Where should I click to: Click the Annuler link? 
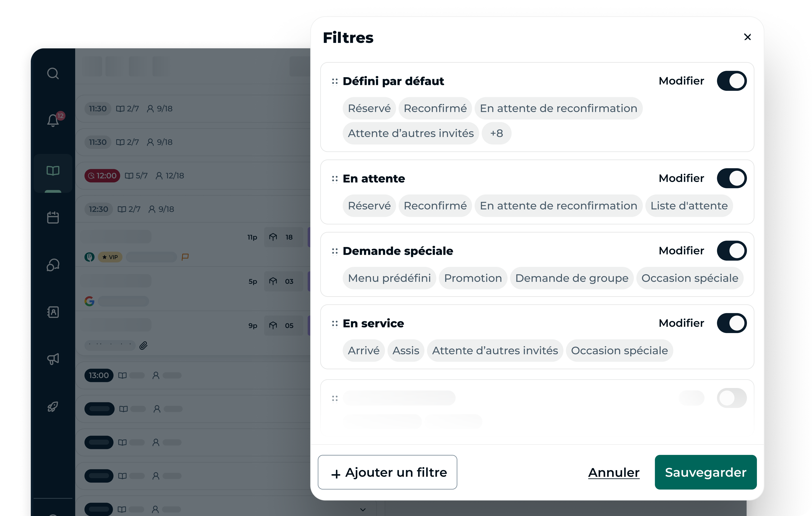(x=614, y=472)
